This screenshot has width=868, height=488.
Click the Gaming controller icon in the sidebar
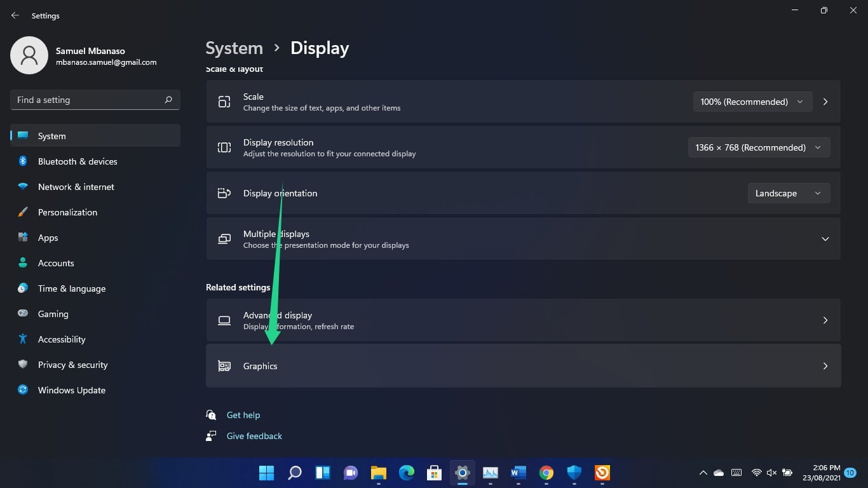click(22, 314)
